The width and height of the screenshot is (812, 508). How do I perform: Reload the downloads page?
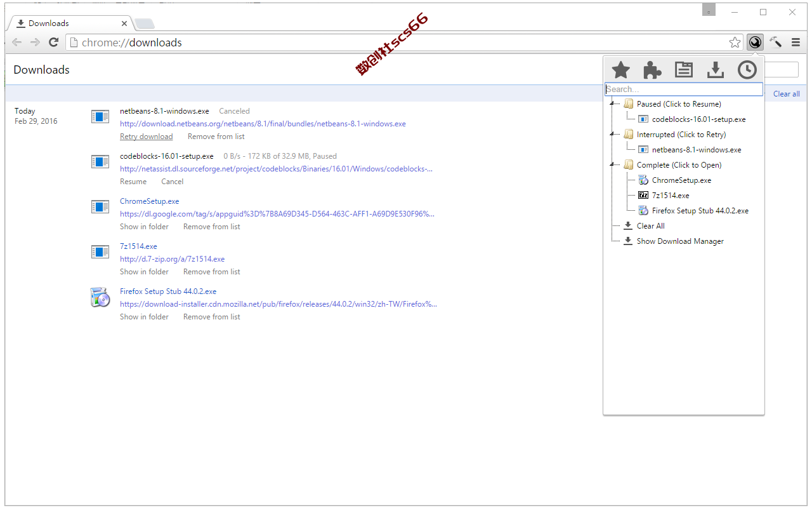pyautogui.click(x=54, y=43)
